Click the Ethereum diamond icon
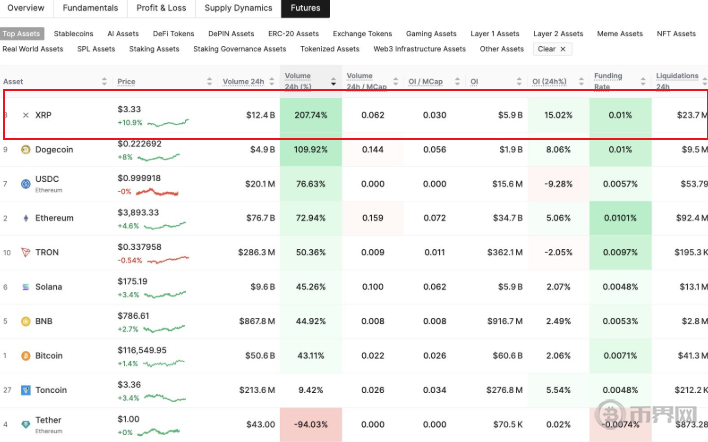708x442 pixels. coord(26,218)
